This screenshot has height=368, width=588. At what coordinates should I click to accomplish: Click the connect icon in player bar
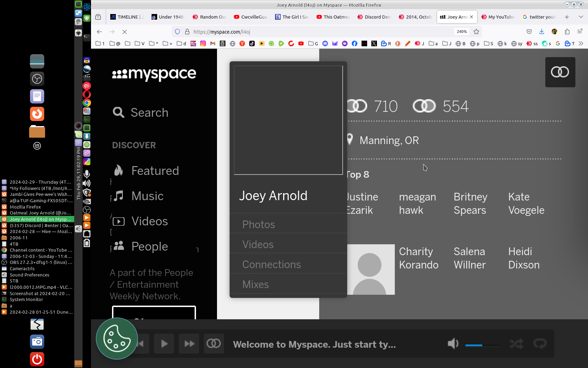214,344
